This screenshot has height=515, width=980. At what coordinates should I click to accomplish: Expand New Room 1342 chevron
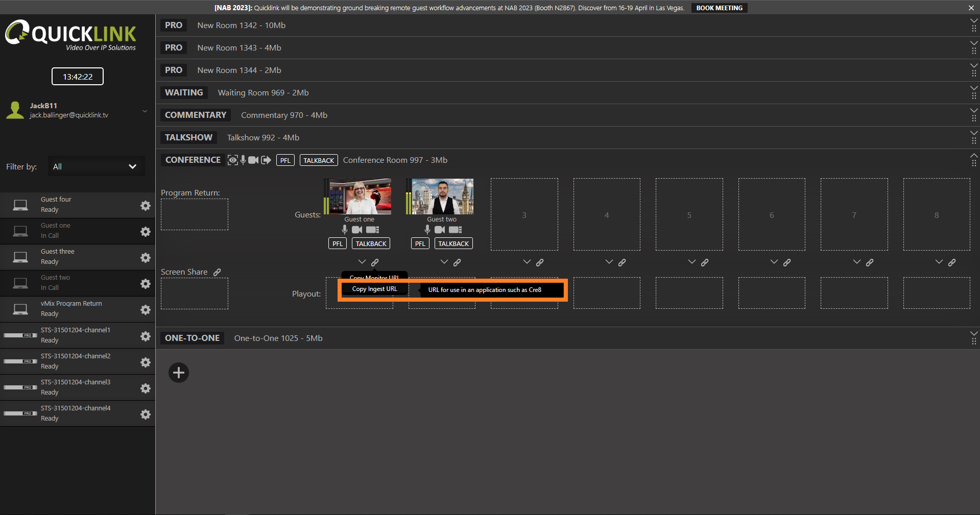tap(974, 20)
